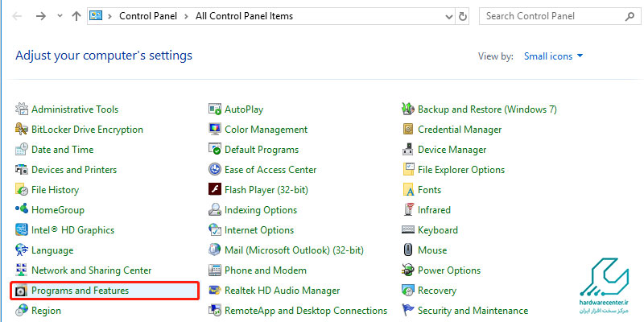
Task: Click the Recovery icon
Action: (x=408, y=291)
